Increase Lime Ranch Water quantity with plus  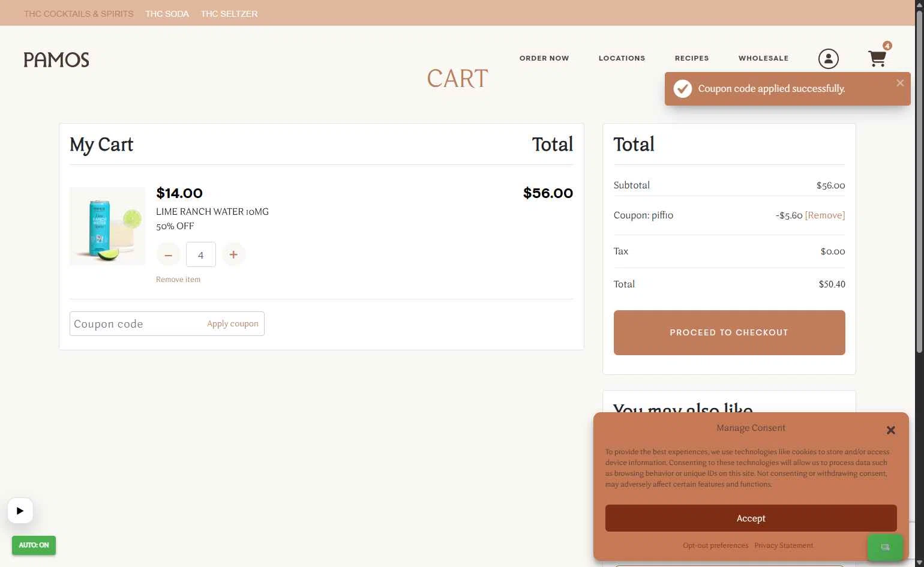233,254
